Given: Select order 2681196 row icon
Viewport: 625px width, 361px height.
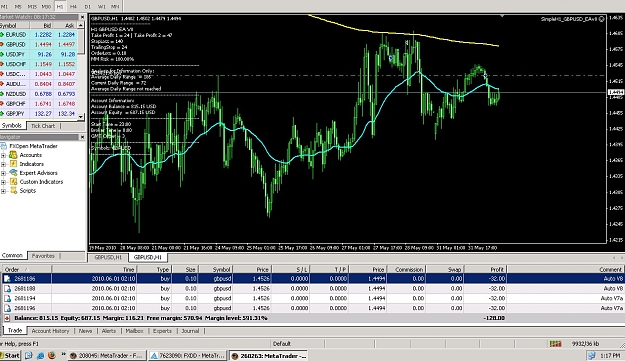Looking at the screenshot, I should (8, 308).
